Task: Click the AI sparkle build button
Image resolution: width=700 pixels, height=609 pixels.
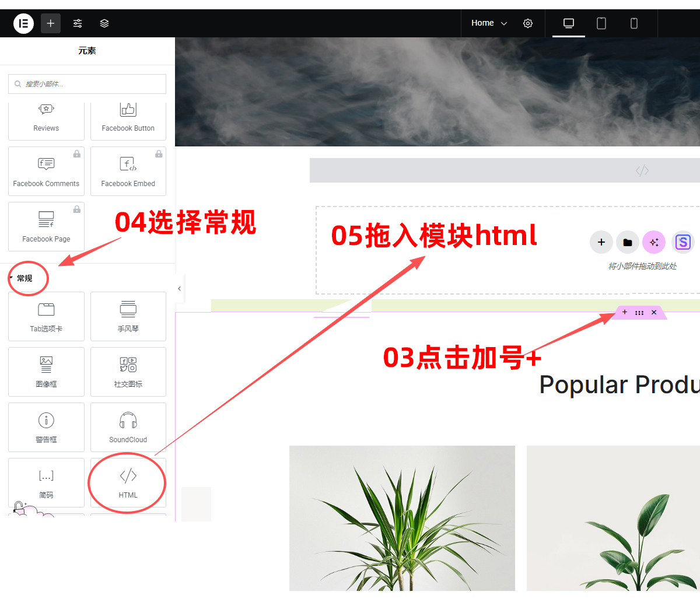Action: pyautogui.click(x=654, y=242)
